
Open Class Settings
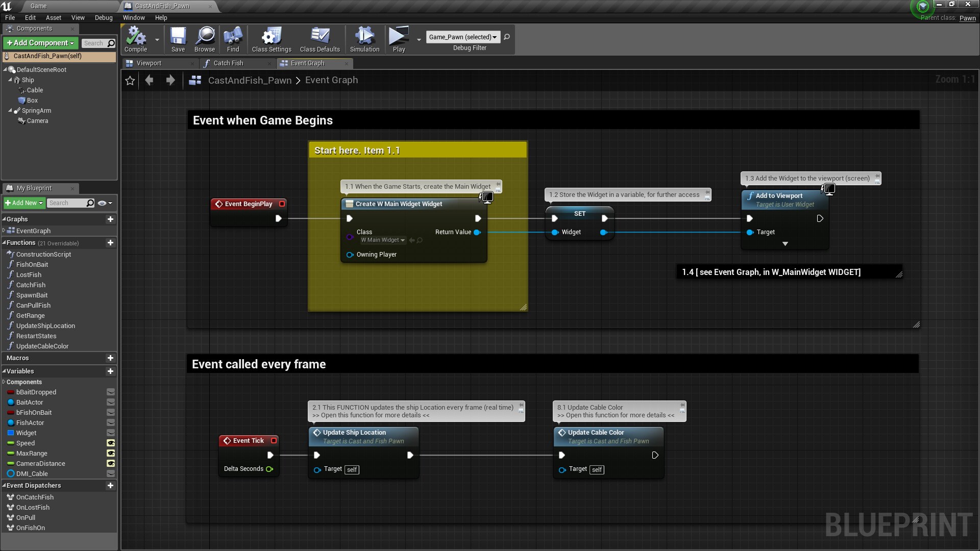[x=271, y=39]
